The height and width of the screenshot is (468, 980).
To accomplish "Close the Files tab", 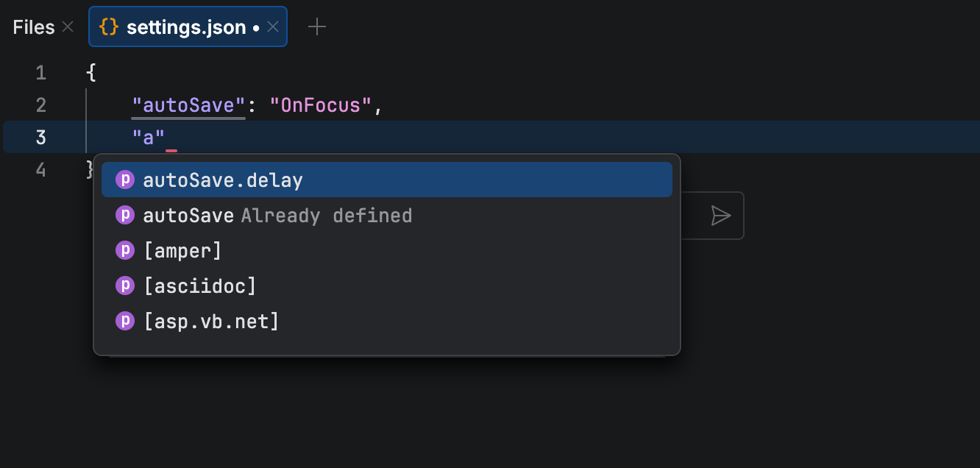I will pyautogui.click(x=67, y=26).
